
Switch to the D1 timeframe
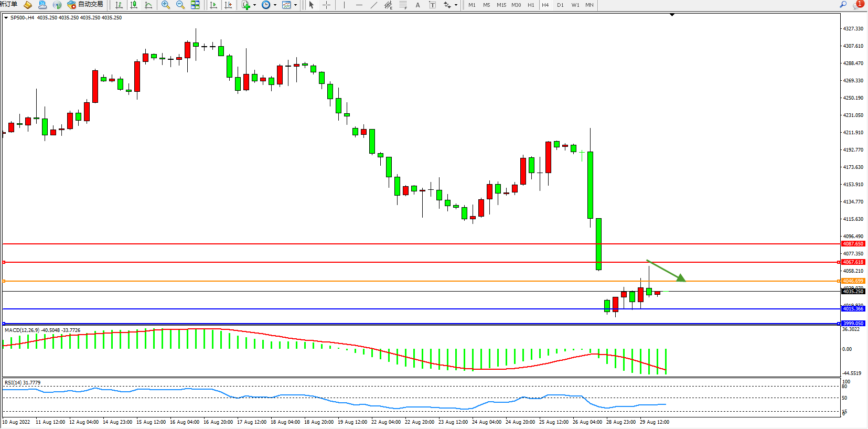click(560, 5)
